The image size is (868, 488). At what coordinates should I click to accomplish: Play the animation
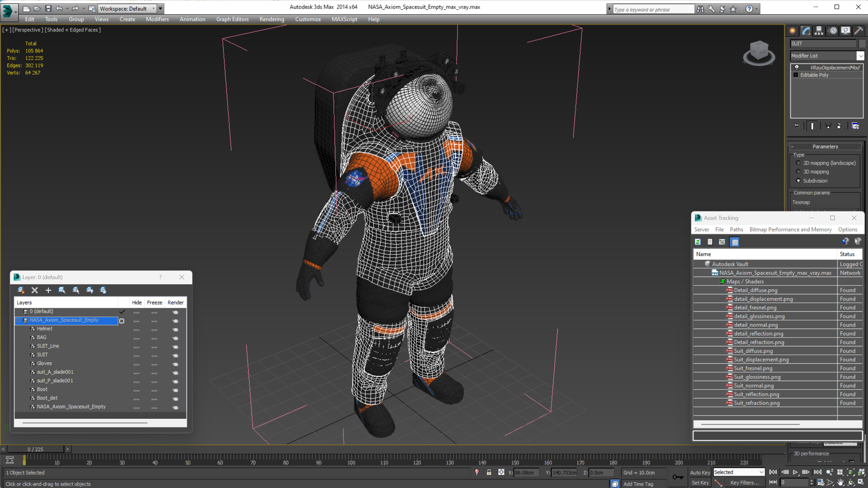(x=795, y=472)
